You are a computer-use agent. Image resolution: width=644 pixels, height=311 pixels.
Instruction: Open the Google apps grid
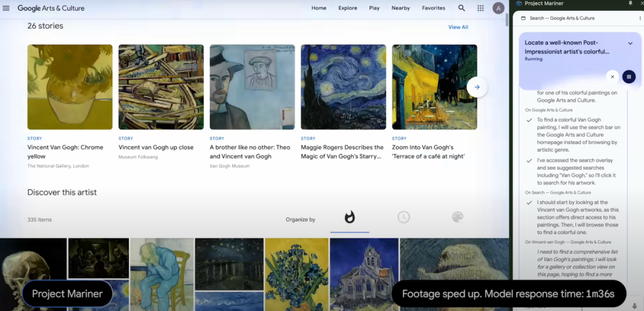click(481, 8)
